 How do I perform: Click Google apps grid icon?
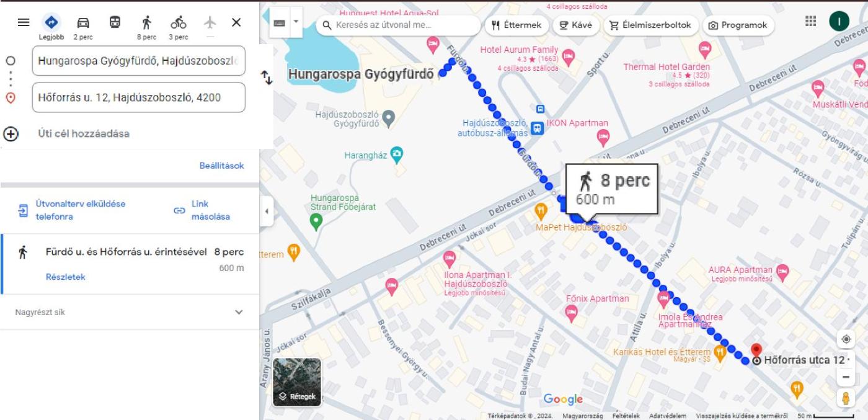810,21
